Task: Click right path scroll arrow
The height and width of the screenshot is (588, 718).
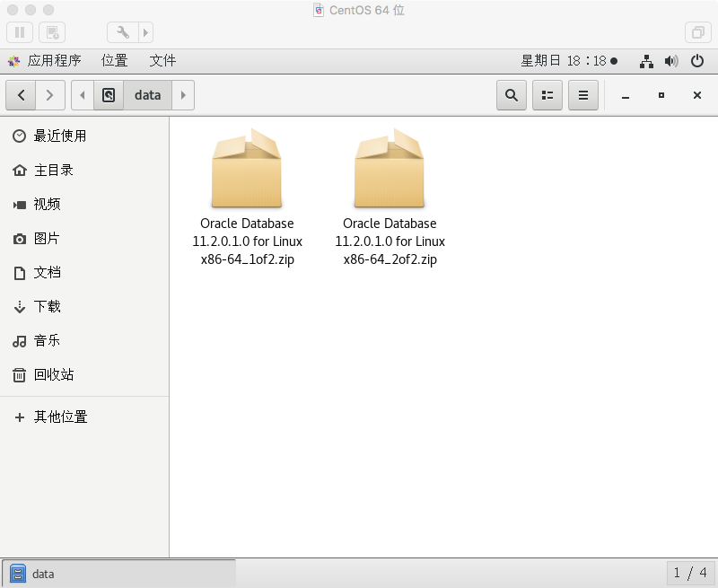Action: pos(183,95)
